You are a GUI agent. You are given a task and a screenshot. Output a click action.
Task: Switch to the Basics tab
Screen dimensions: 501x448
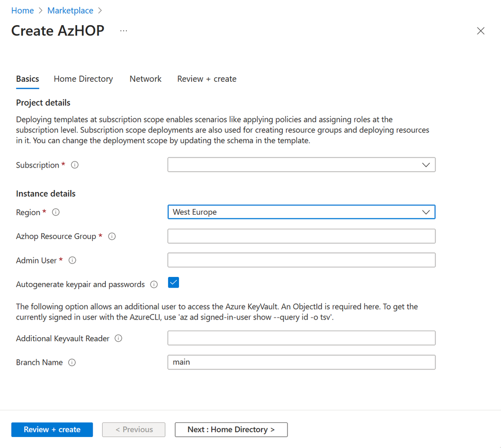[28, 79]
